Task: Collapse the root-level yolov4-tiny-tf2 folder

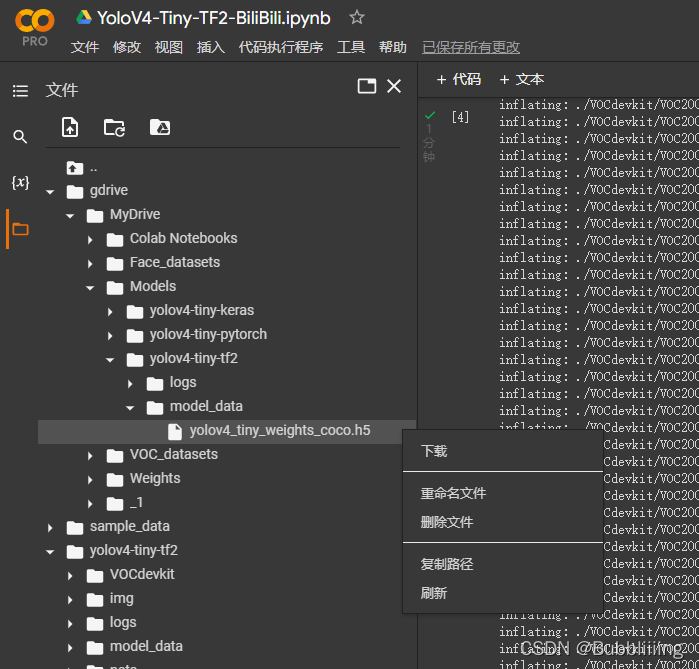Action: [x=50, y=552]
